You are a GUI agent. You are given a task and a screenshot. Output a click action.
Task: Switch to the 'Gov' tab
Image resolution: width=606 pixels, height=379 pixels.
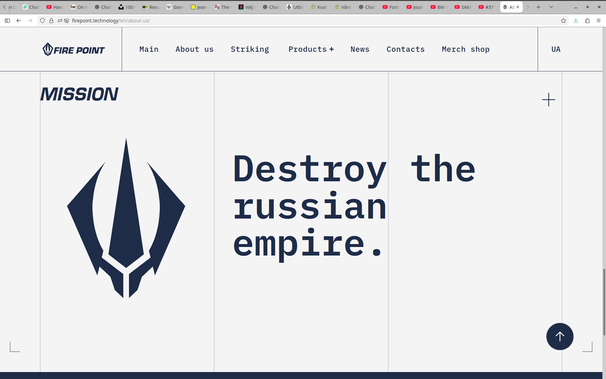[x=174, y=7]
